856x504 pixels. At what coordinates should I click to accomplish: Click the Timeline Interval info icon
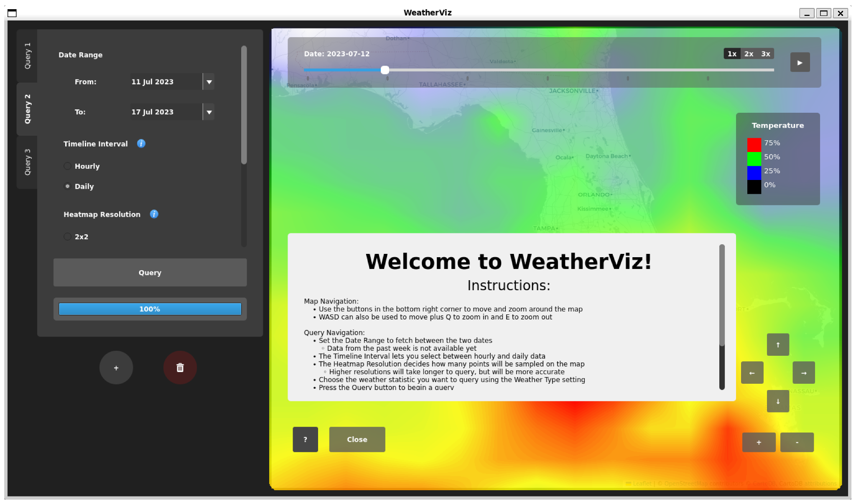point(141,144)
